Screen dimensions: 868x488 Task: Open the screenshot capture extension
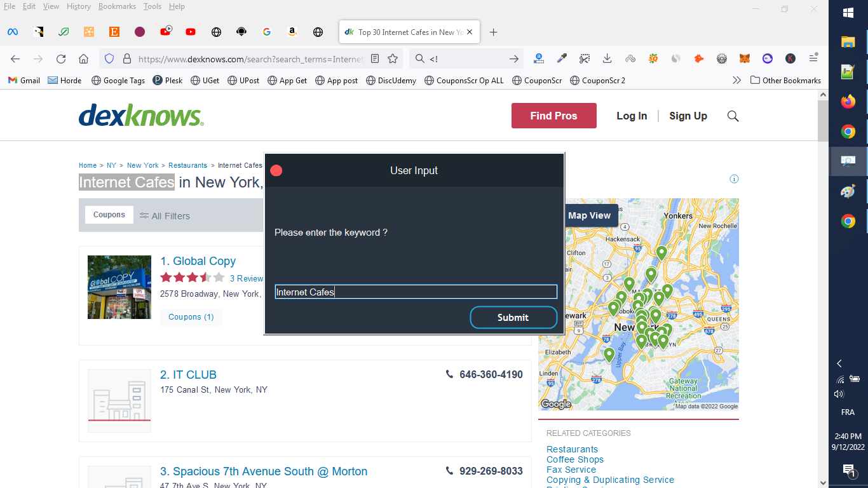[585, 58]
